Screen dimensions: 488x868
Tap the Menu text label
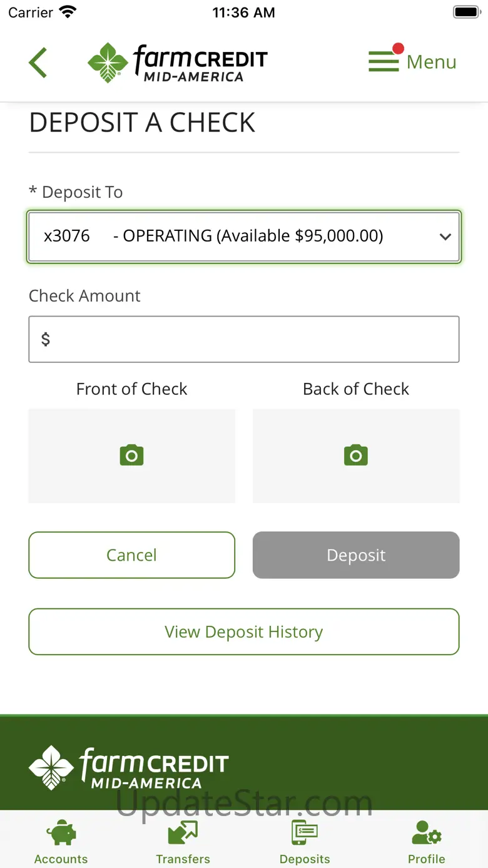(x=432, y=62)
